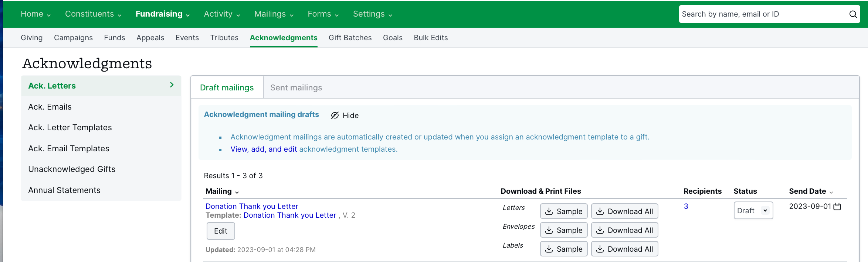Sort by Send Date column

(x=811, y=191)
